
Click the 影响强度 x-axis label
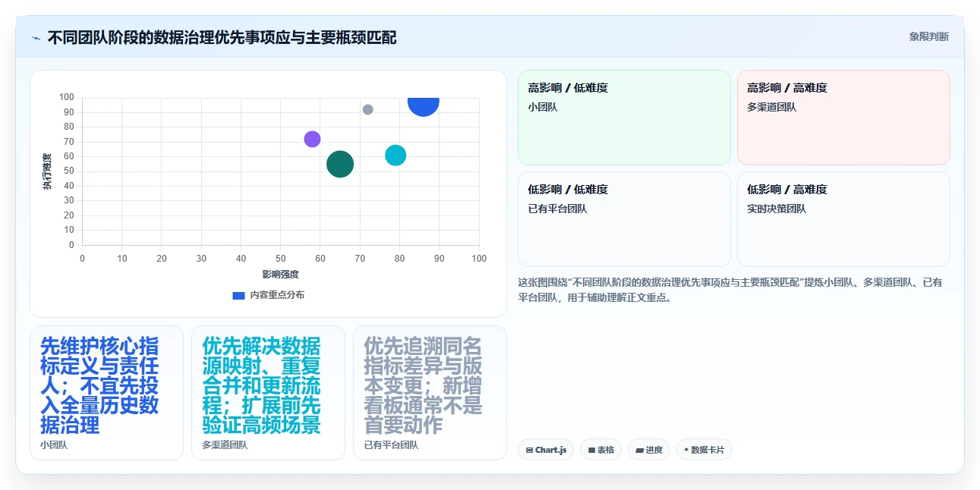click(281, 274)
